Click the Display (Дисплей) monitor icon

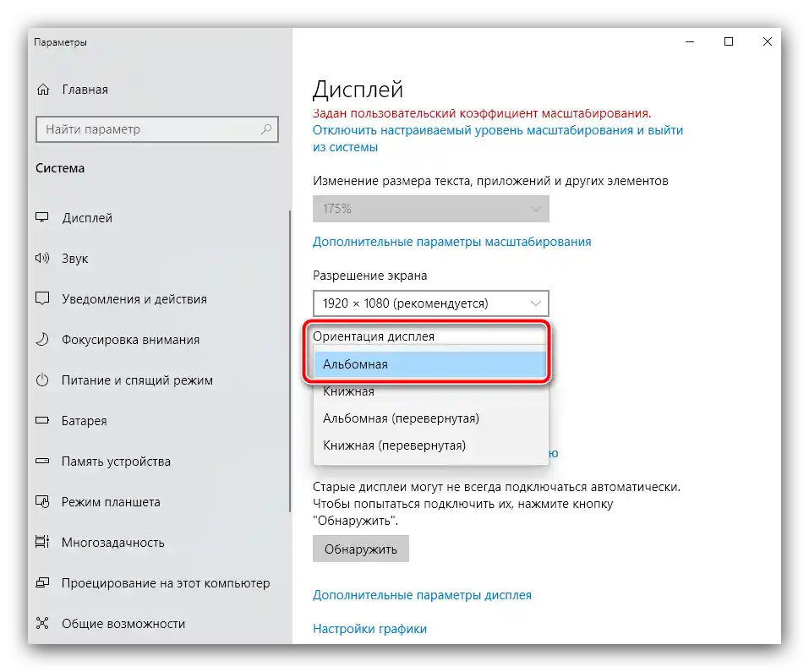tap(43, 218)
